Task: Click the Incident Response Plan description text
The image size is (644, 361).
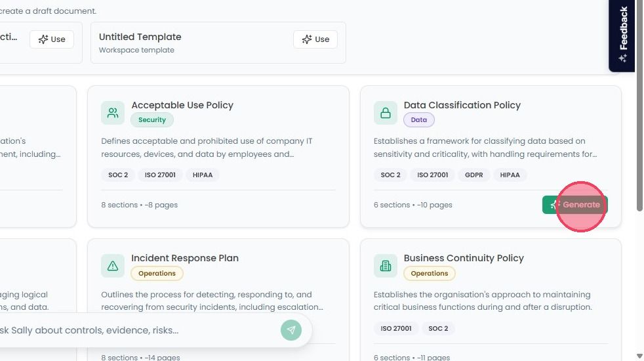Action: (x=212, y=301)
